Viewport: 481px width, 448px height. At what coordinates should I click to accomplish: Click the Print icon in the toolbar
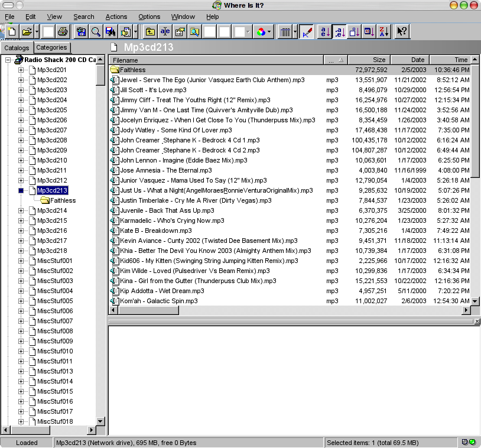63,31
